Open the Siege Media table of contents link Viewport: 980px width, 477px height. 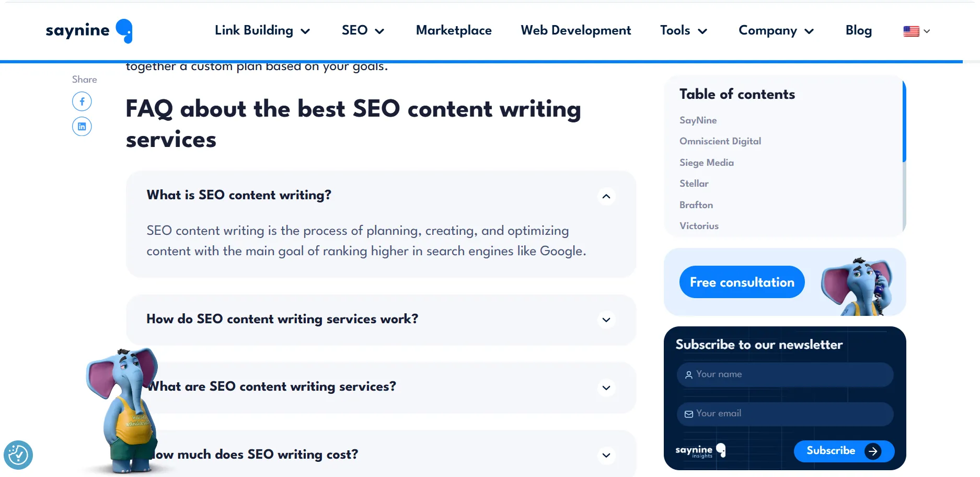706,163
